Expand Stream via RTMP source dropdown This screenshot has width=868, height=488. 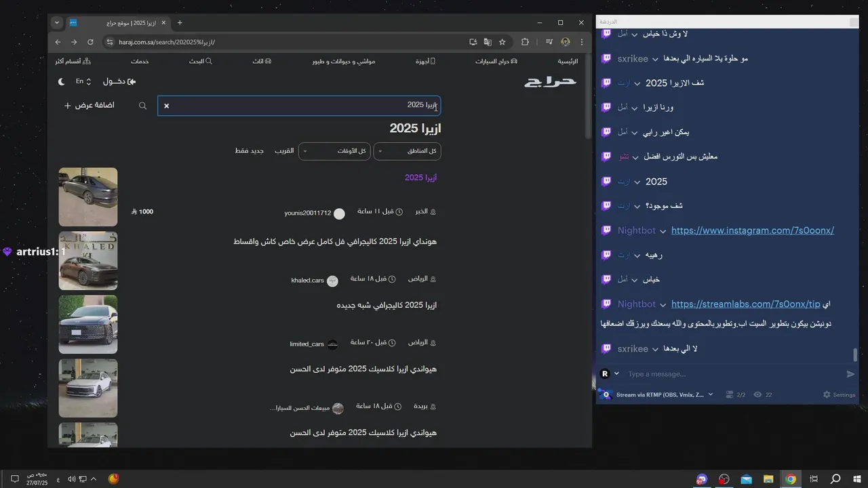tap(711, 394)
